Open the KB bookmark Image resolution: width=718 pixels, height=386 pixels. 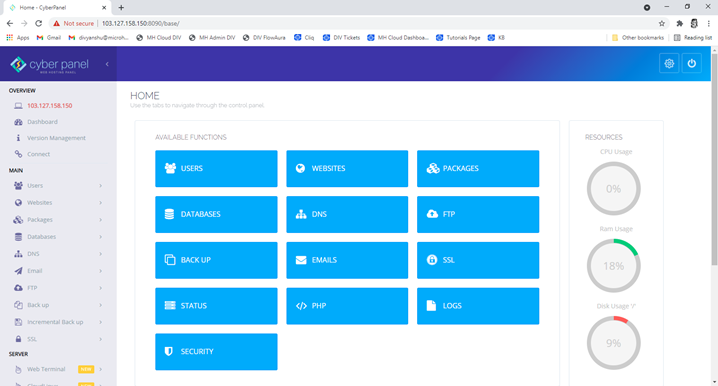tap(496, 38)
